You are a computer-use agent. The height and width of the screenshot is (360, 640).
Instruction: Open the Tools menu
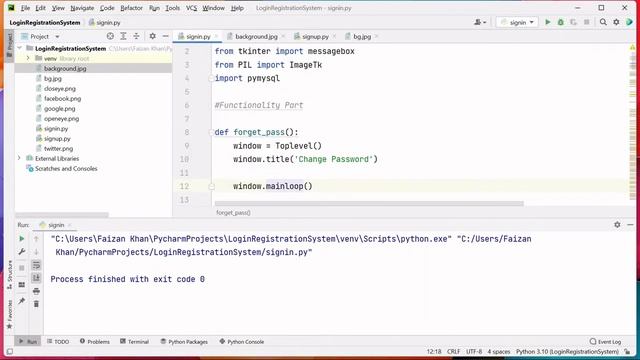[x=172, y=8]
